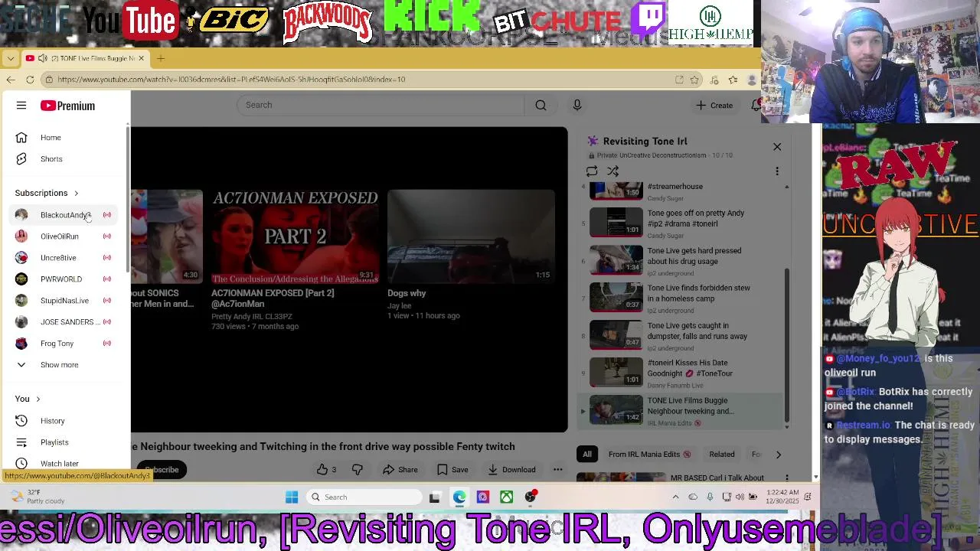Mute the tab using the speaker icon
980x551 pixels.
pyautogui.click(x=43, y=58)
